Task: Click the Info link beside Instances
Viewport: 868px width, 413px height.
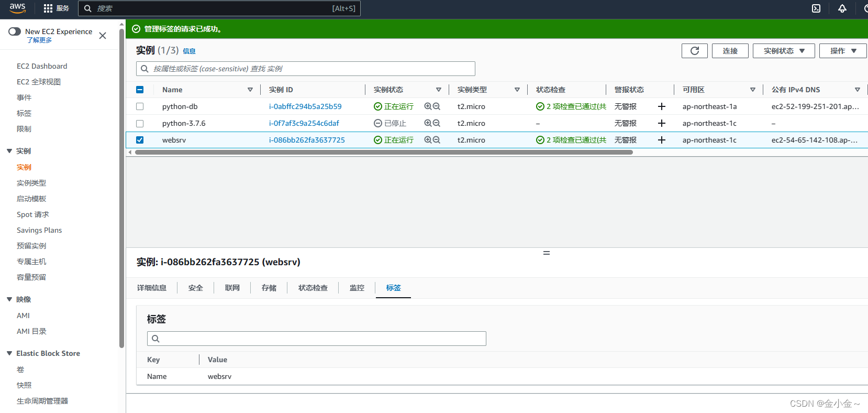Action: 189,51
